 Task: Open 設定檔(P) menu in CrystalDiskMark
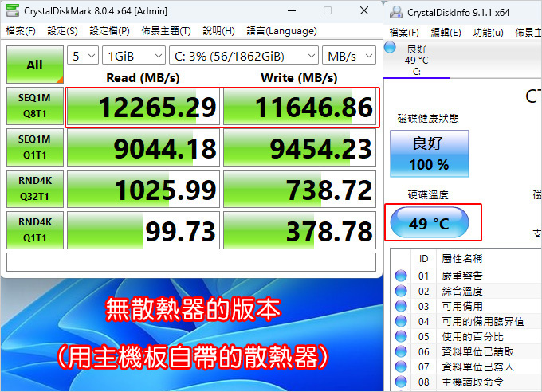point(109,31)
